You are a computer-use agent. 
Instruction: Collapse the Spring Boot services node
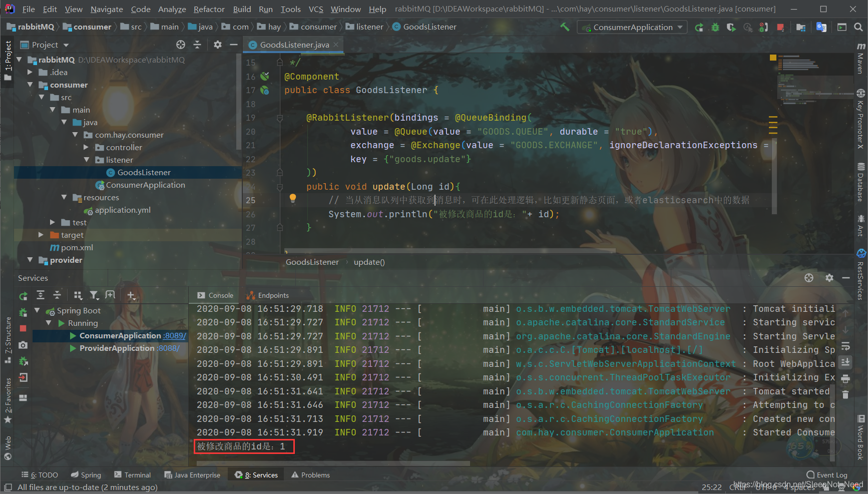pyautogui.click(x=37, y=310)
